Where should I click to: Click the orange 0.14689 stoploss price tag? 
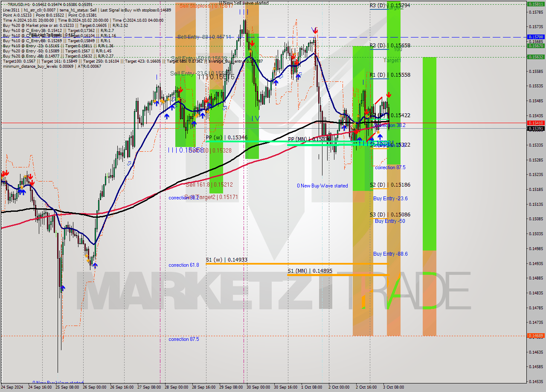tap(536, 336)
